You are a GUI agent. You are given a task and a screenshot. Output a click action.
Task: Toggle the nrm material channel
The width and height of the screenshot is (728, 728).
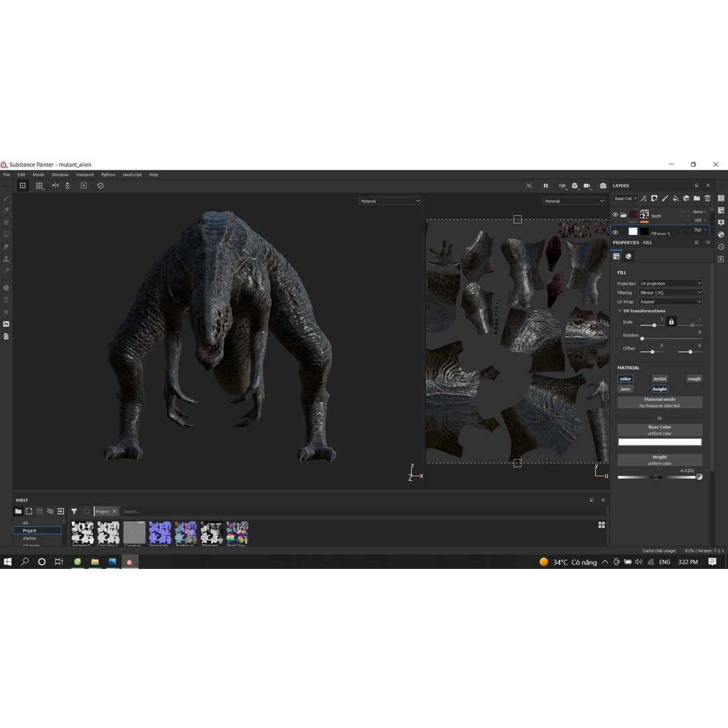click(626, 389)
